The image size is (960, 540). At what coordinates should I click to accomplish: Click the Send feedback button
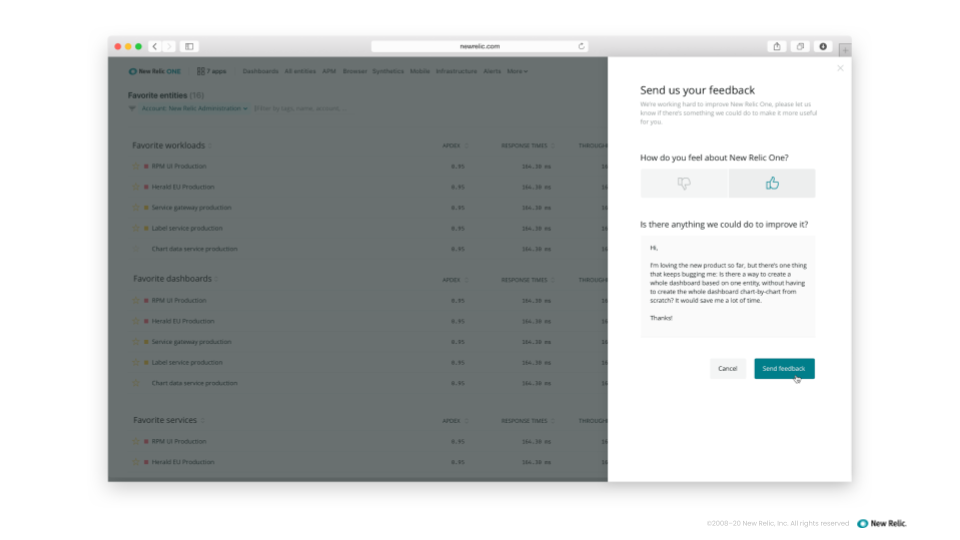(784, 369)
